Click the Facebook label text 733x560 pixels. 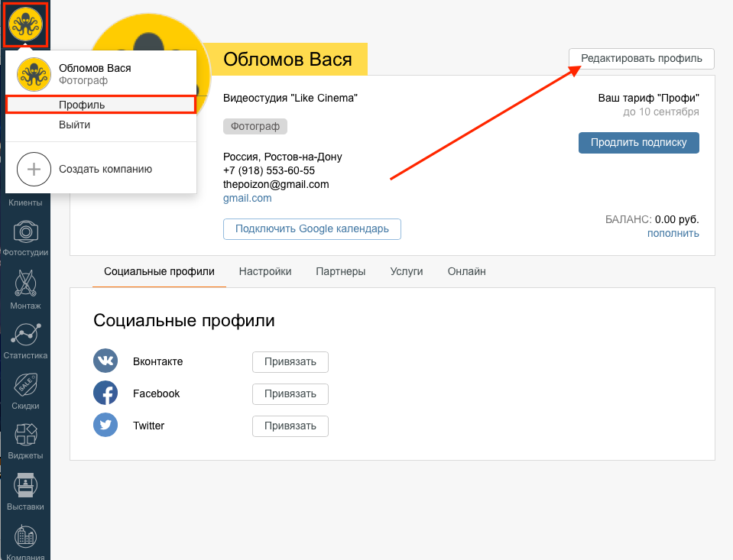coord(156,393)
